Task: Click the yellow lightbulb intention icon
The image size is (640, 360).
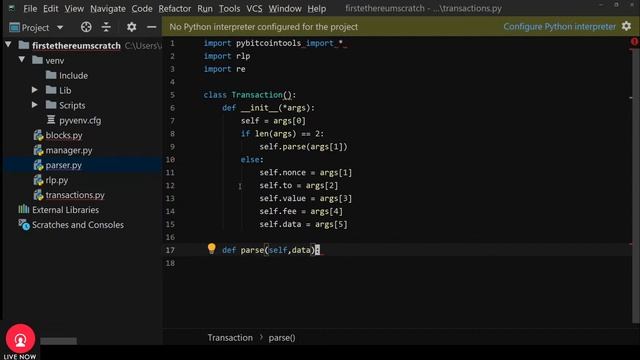Action: click(211, 249)
